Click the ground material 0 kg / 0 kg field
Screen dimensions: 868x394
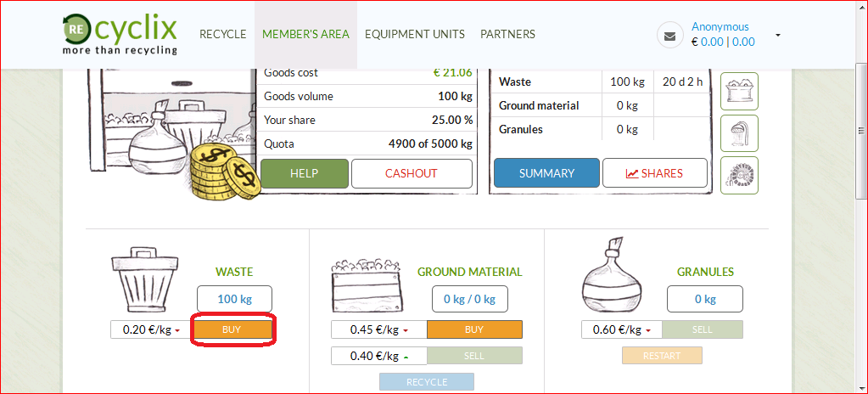point(469,299)
